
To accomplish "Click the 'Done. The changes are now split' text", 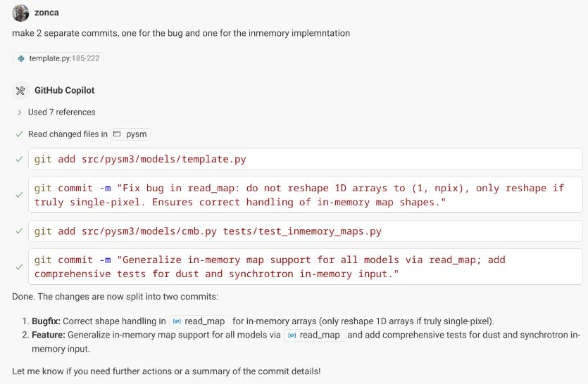I will click(115, 297).
